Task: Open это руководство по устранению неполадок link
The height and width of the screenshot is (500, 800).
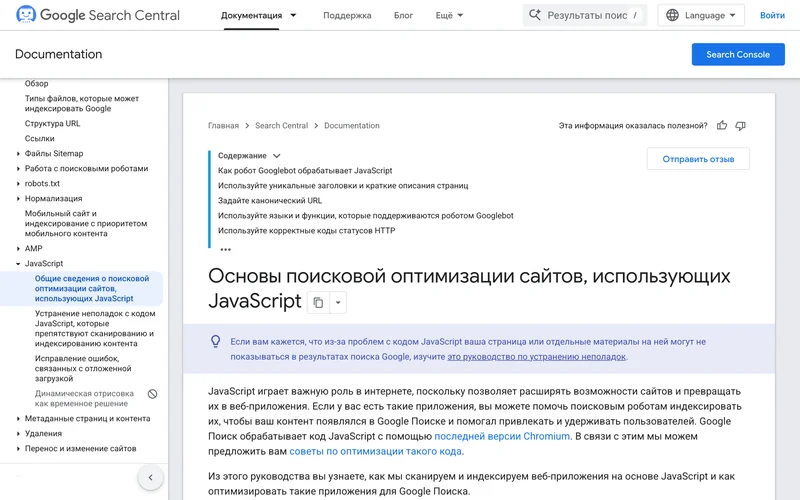Action: (x=536, y=357)
